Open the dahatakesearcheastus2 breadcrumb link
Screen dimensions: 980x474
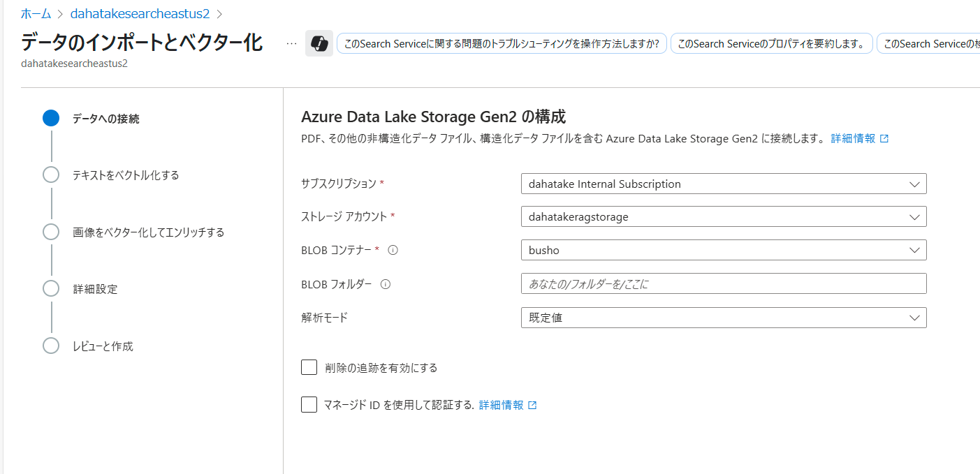click(140, 13)
